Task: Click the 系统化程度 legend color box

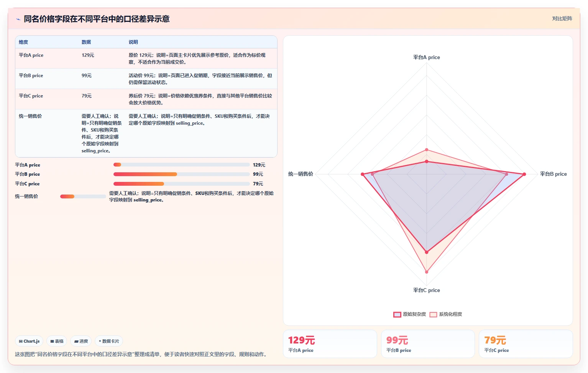Action: [x=433, y=315]
